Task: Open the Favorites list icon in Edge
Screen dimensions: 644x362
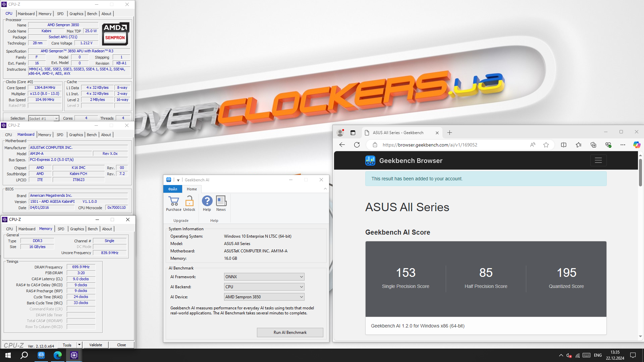Action: coord(579,145)
